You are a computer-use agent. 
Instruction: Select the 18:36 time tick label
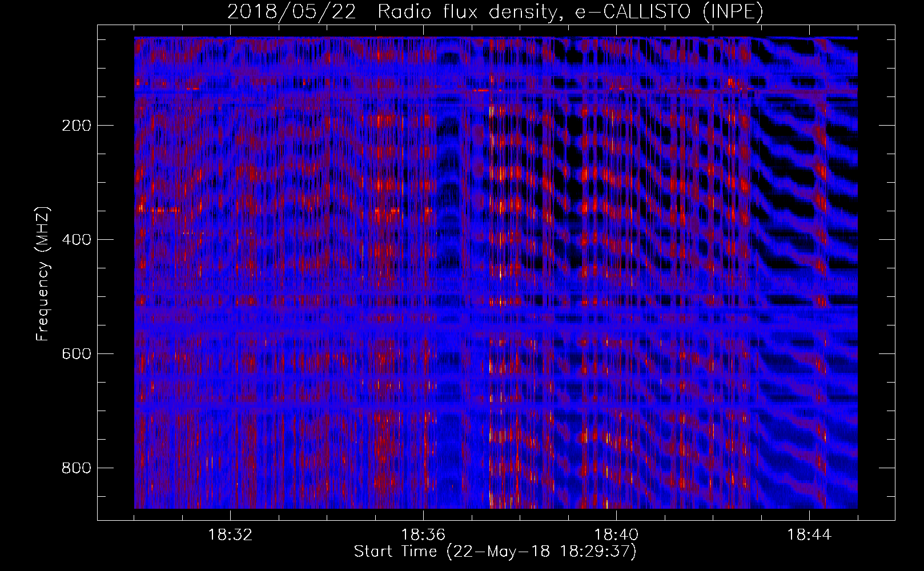pyautogui.click(x=423, y=535)
